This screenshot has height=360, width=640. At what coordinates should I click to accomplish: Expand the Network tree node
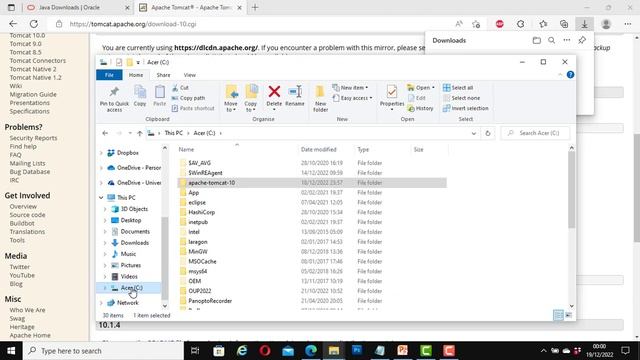[101, 303]
